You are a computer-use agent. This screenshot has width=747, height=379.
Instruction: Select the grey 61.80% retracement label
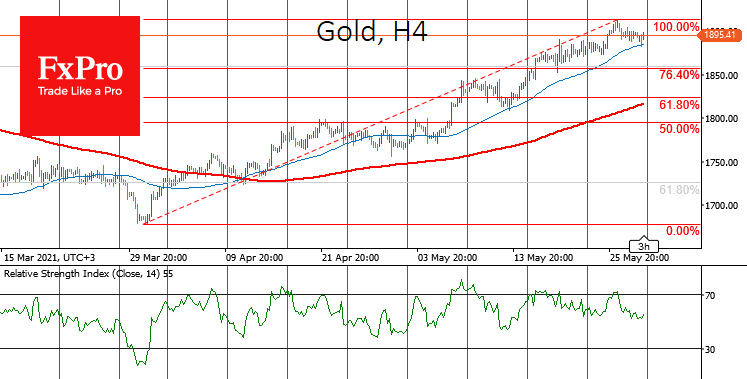[x=679, y=190]
